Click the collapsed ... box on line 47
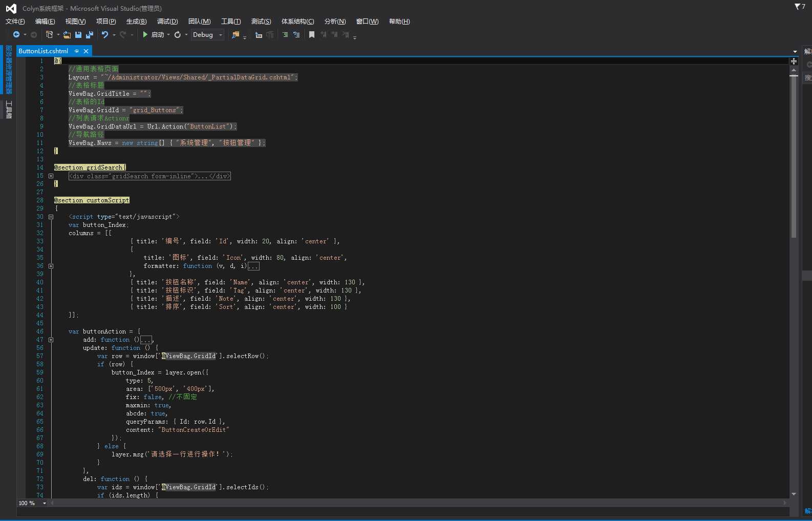The width and height of the screenshot is (812, 521). click(x=146, y=340)
